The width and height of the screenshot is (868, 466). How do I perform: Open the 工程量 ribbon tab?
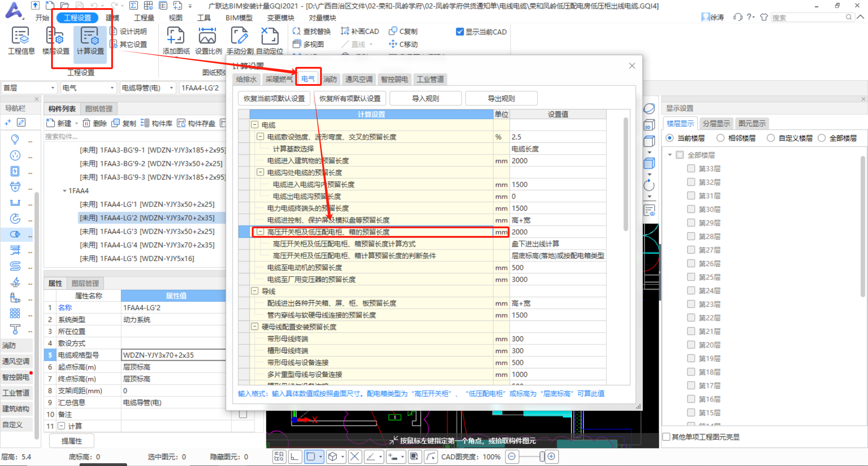pyautogui.click(x=144, y=18)
